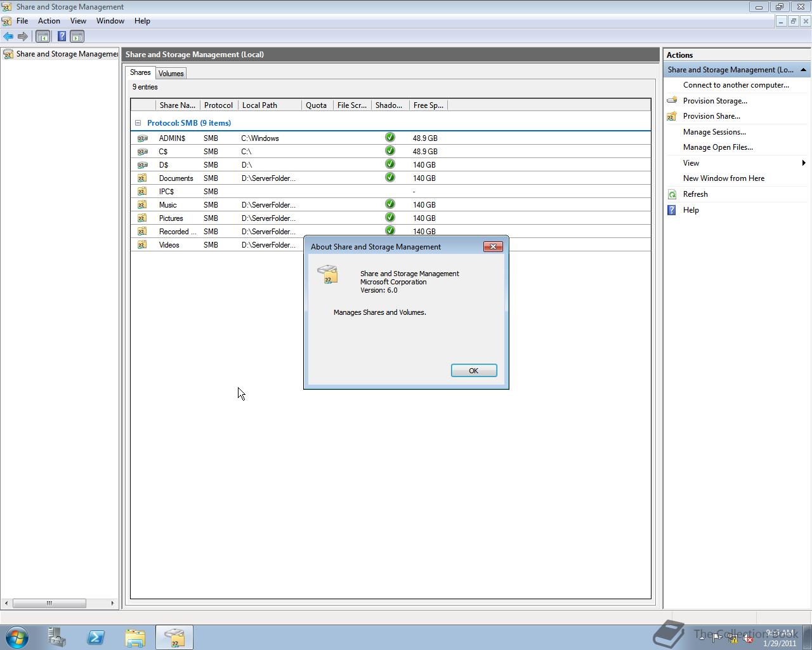The height and width of the screenshot is (650, 812).
Task: Click the ADMIN$ share icon
Action: [x=143, y=138]
